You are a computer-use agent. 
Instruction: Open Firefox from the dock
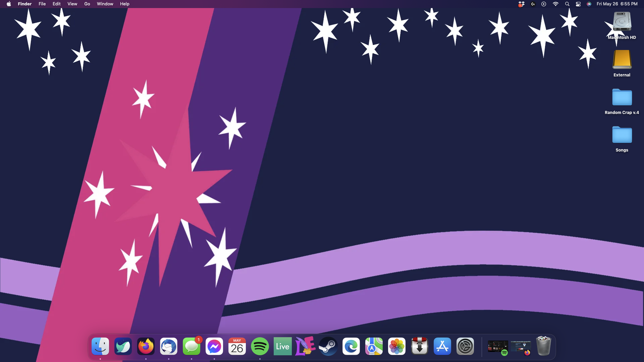pyautogui.click(x=146, y=346)
